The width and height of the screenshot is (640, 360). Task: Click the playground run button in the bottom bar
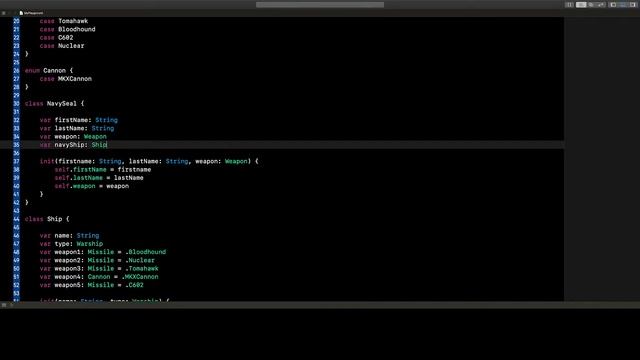(x=11, y=305)
